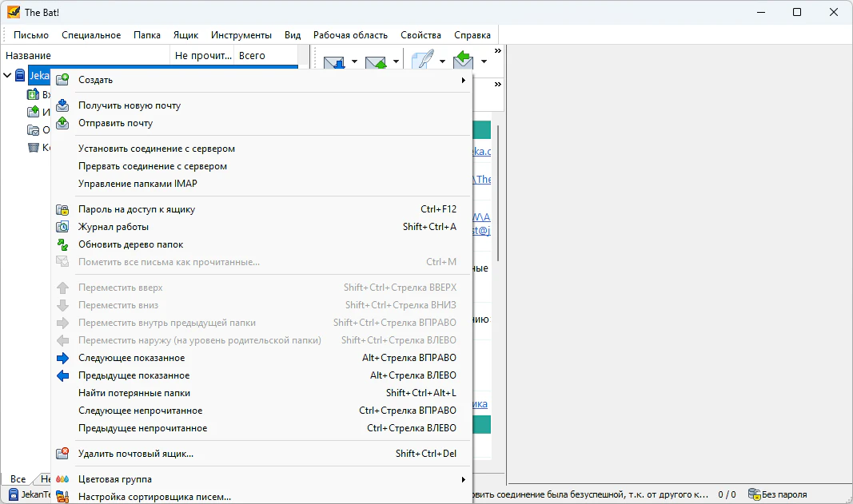
Task: Switch to the Все tab at bottom
Action: point(18,479)
